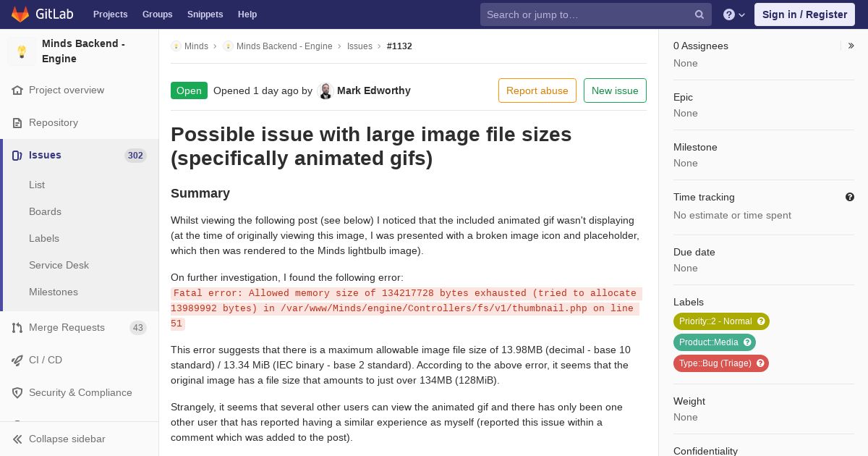This screenshot has width=868, height=456.
Task: Click the Open status badge
Action: pyautogui.click(x=189, y=90)
